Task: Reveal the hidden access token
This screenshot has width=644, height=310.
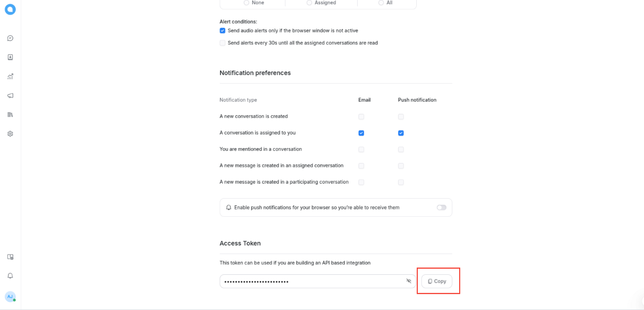Action: point(408,281)
